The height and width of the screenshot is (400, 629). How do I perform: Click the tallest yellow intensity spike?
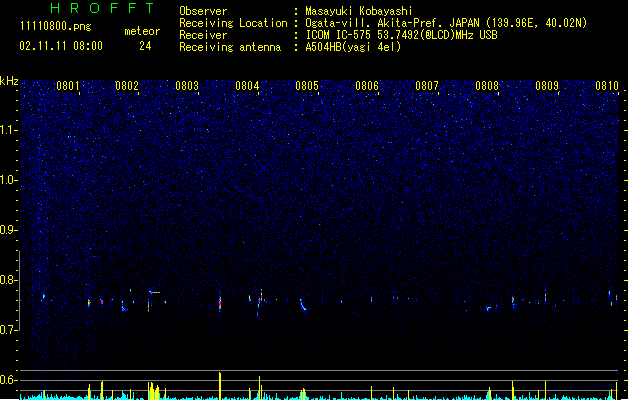click(x=220, y=386)
